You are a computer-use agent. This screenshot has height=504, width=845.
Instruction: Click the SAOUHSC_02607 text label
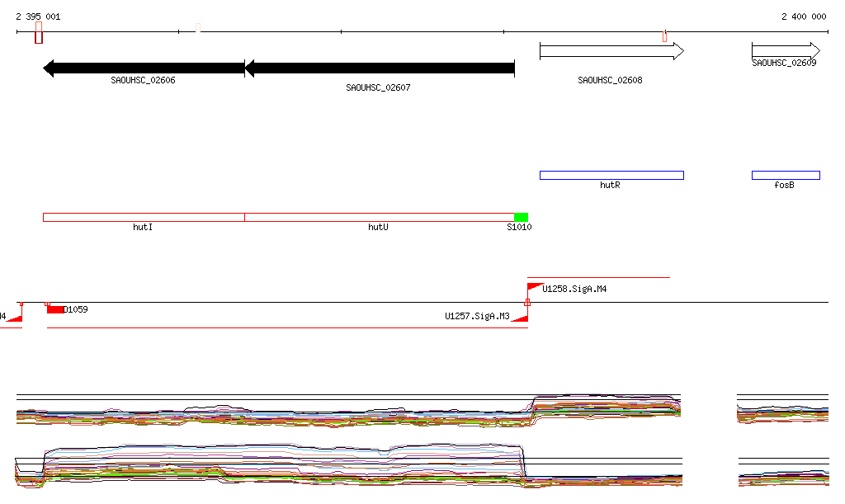(x=378, y=87)
